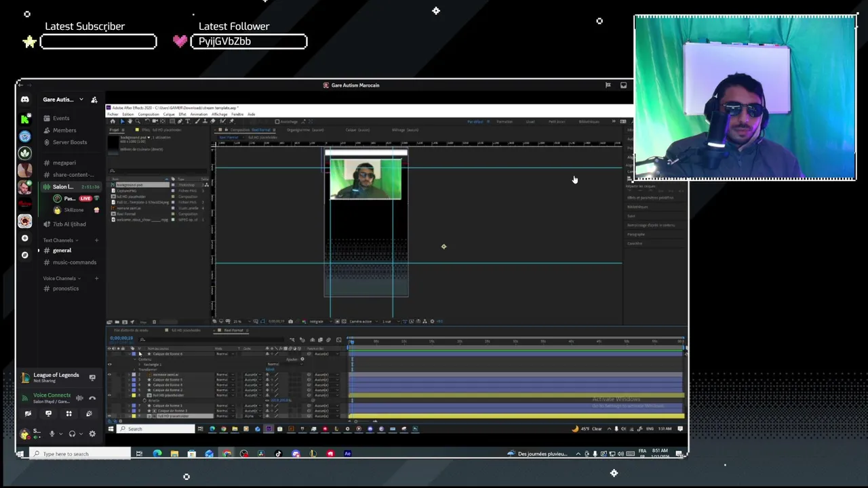Select the After Effects Home tool icon
Screen dimensions: 868x488
pos(113,121)
